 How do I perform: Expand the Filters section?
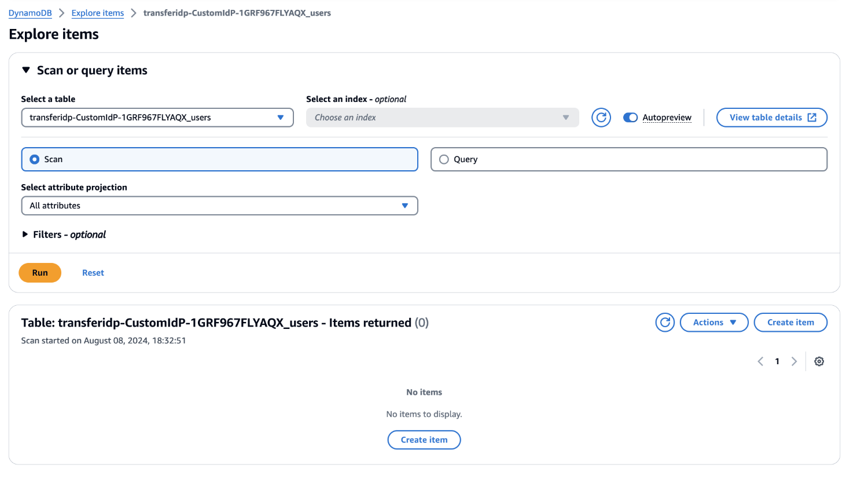(x=25, y=234)
